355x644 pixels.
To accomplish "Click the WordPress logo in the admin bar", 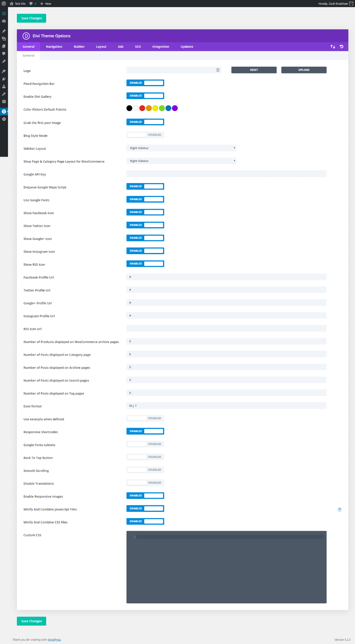I will [x=4, y=4].
